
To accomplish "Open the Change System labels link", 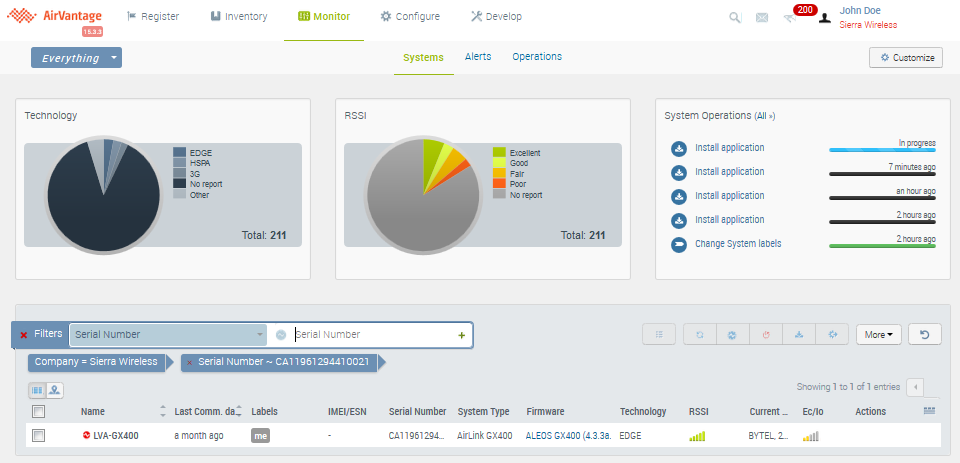I will point(738,244).
